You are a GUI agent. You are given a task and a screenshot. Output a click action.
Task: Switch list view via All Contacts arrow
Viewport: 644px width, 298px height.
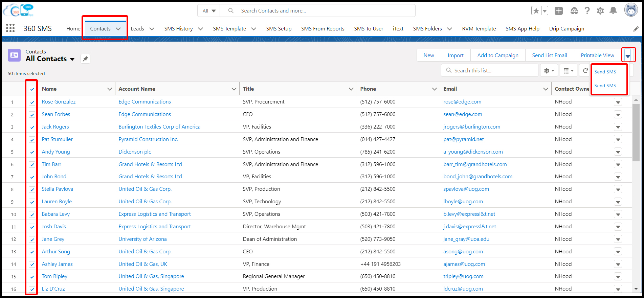point(72,59)
